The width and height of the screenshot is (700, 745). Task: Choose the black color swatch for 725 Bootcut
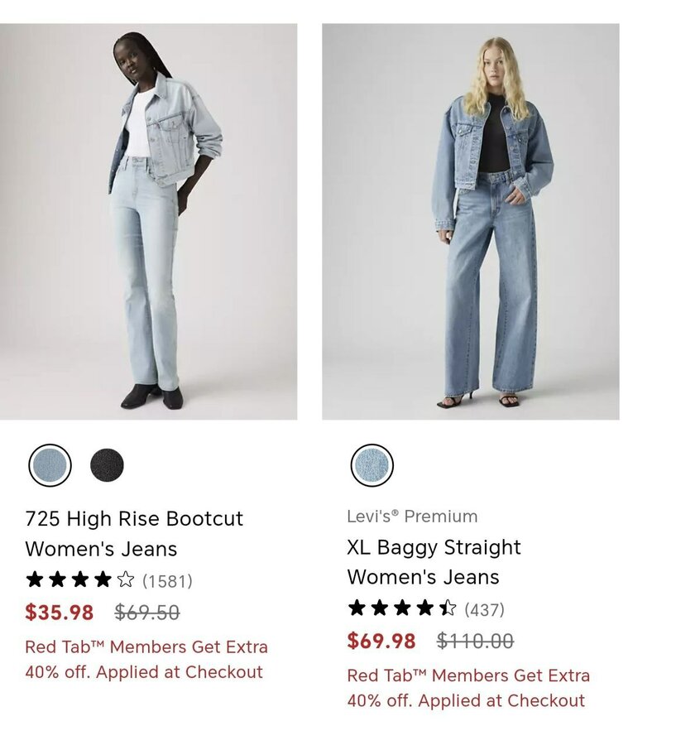[x=107, y=465]
